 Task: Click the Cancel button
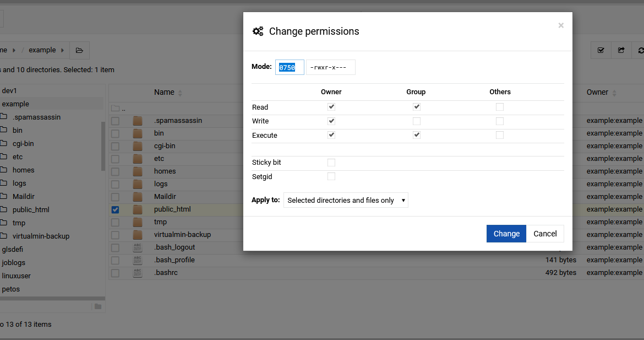pos(545,234)
